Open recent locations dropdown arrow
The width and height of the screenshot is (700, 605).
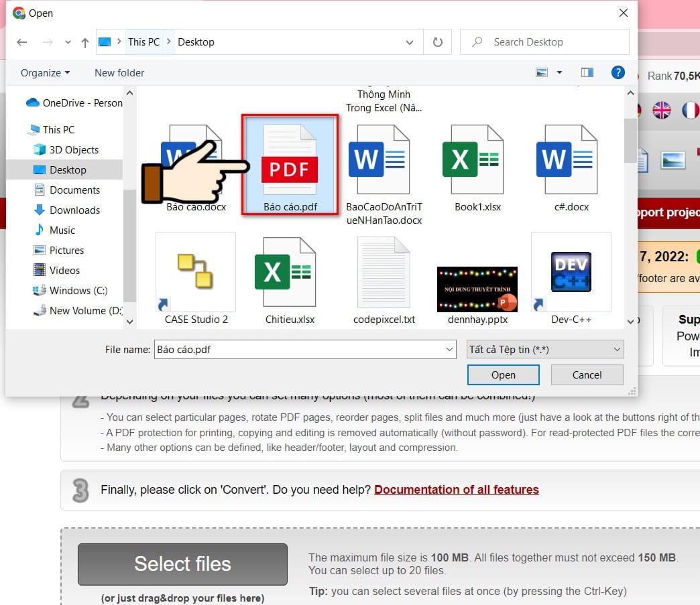point(68,42)
